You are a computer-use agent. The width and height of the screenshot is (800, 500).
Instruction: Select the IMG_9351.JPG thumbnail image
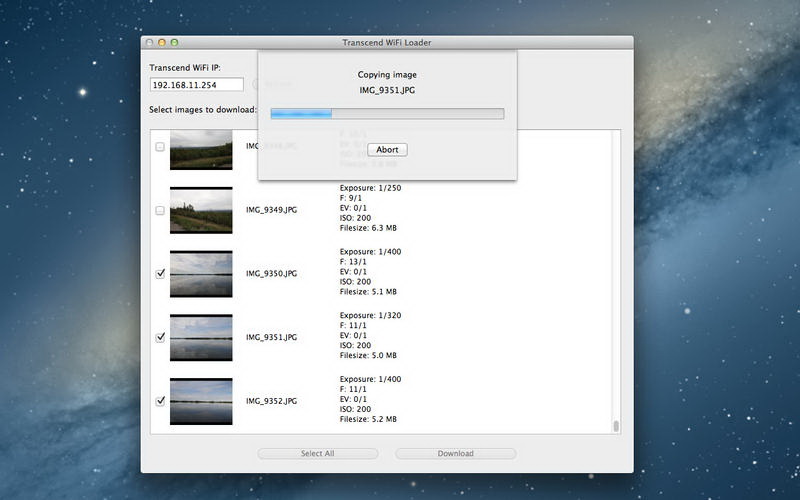tap(201, 338)
